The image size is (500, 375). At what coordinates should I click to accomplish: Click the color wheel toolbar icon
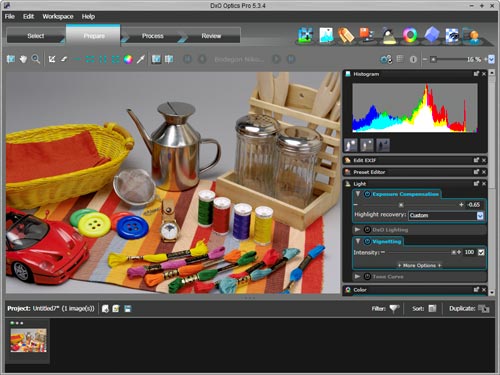pos(128,59)
